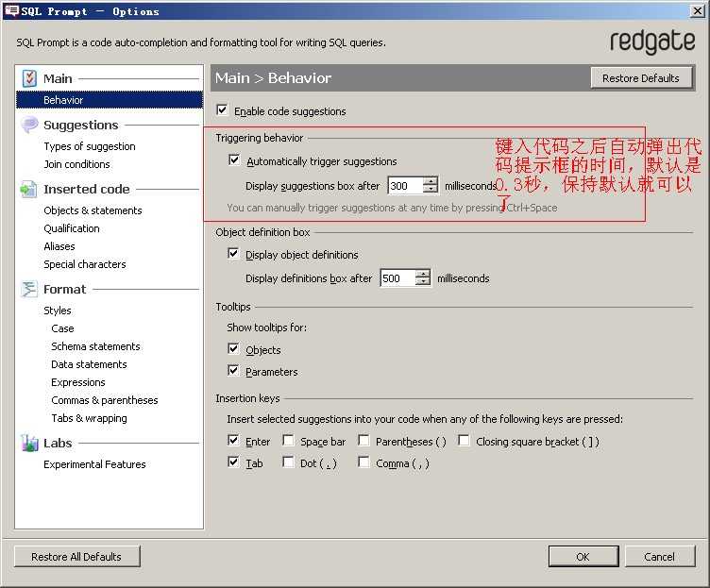Click the Labs flask icon
Image resolution: width=710 pixels, height=588 pixels.
tap(29, 443)
